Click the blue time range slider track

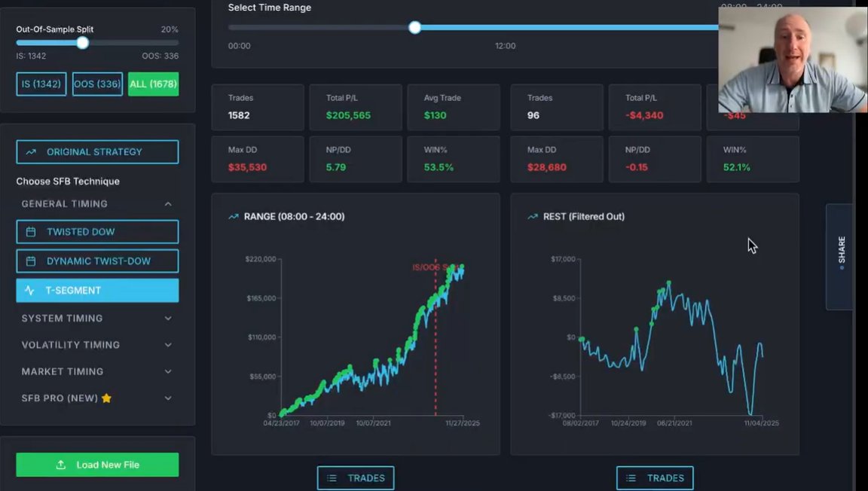pos(567,28)
